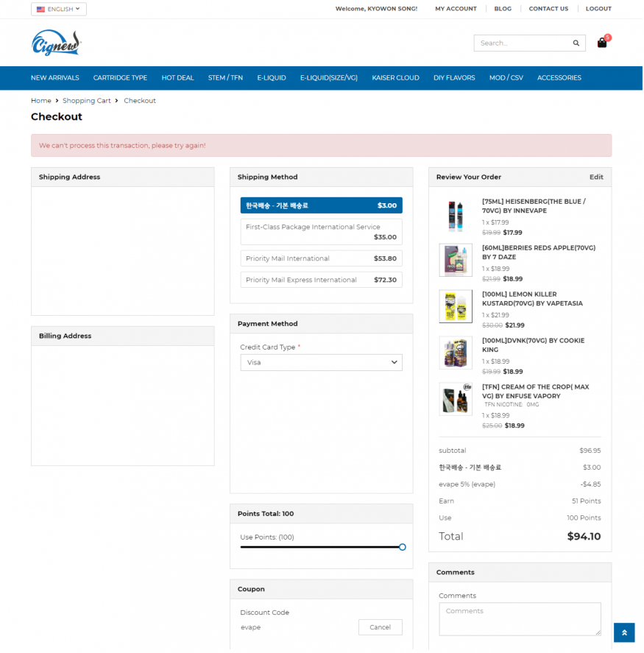Open the Kaiser Cloud menu
This screenshot has height=653, width=644.
point(396,78)
